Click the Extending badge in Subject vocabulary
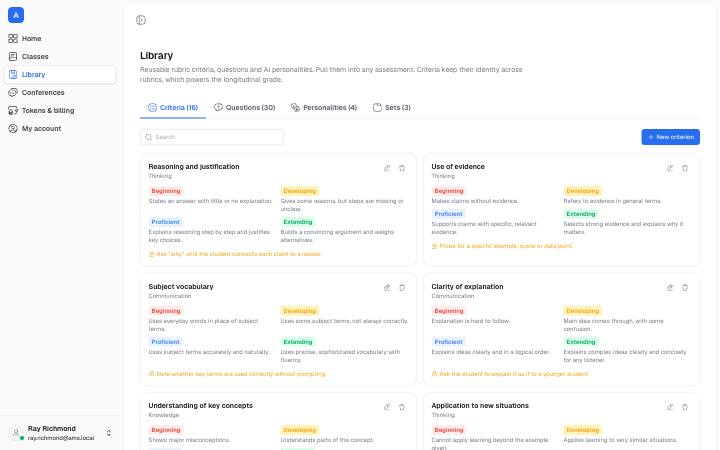 pyautogui.click(x=298, y=342)
